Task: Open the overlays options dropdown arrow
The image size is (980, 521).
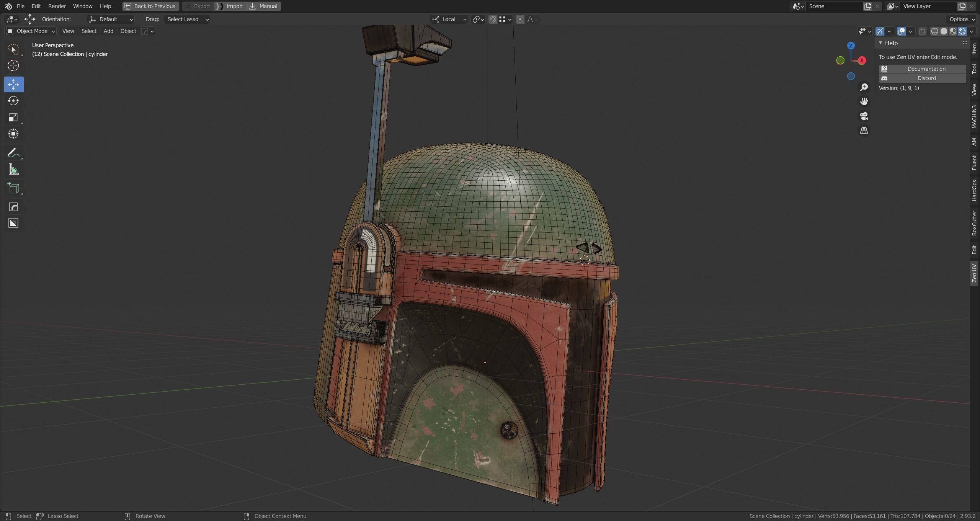Action: point(911,31)
